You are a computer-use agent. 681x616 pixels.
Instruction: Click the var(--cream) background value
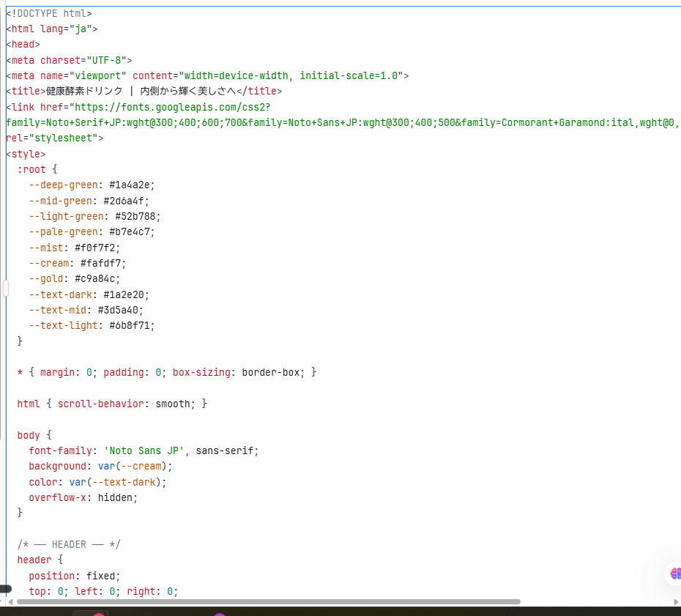pyautogui.click(x=135, y=466)
